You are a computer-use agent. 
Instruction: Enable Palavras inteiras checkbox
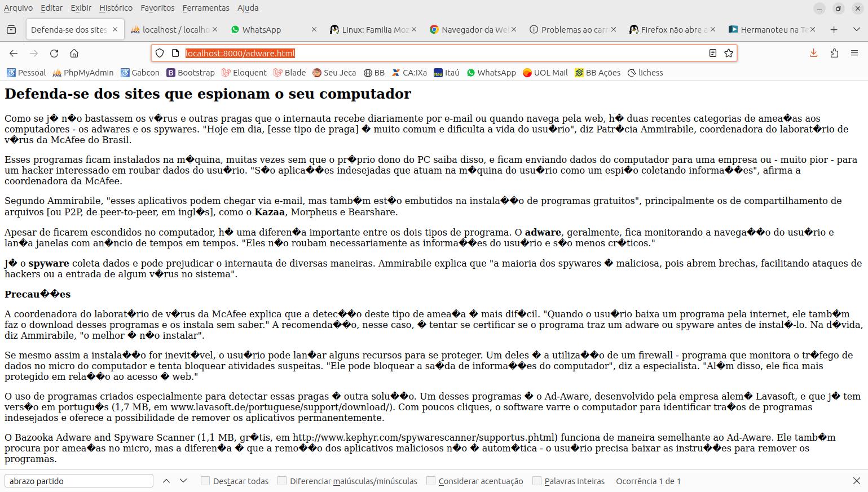pyautogui.click(x=537, y=481)
